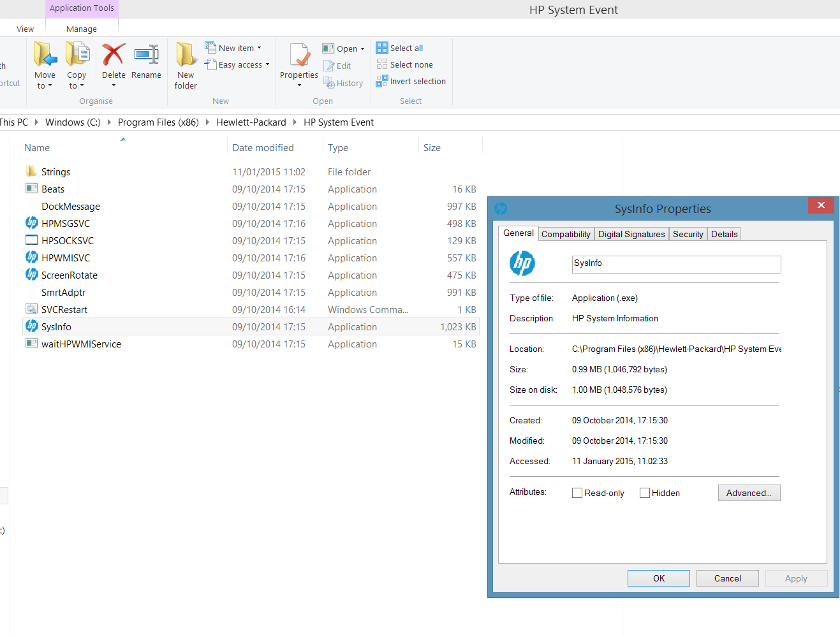Open the New item dropdown
Screen dimensions: 840x635
coord(233,48)
